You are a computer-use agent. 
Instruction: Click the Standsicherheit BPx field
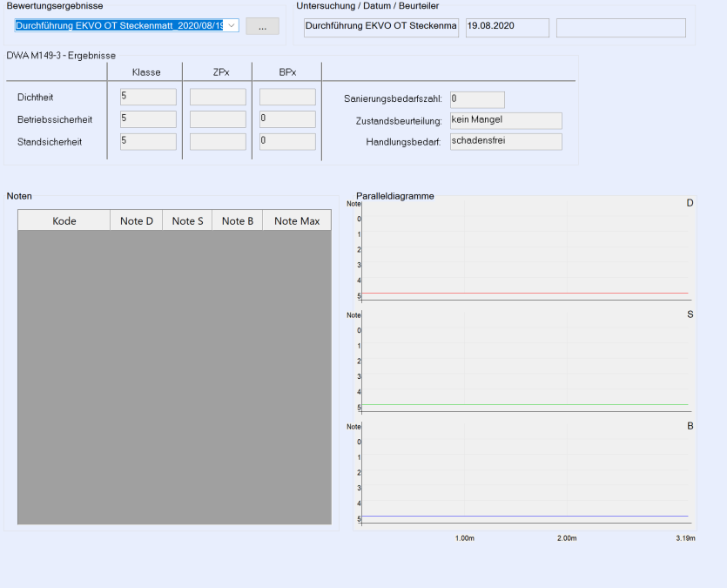click(x=287, y=141)
